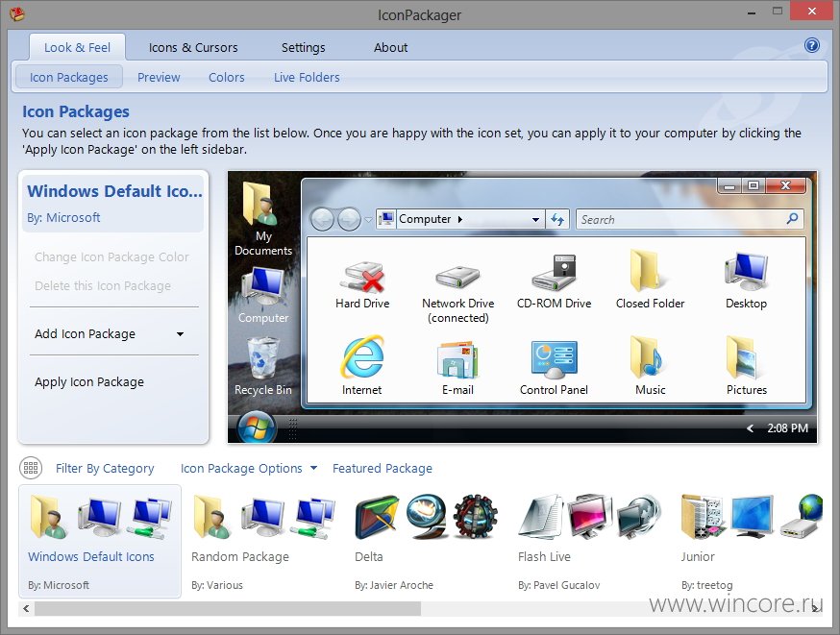The image size is (840, 635).
Task: Click the 2:08 PM clock in preview taskbar
Action: 787,427
